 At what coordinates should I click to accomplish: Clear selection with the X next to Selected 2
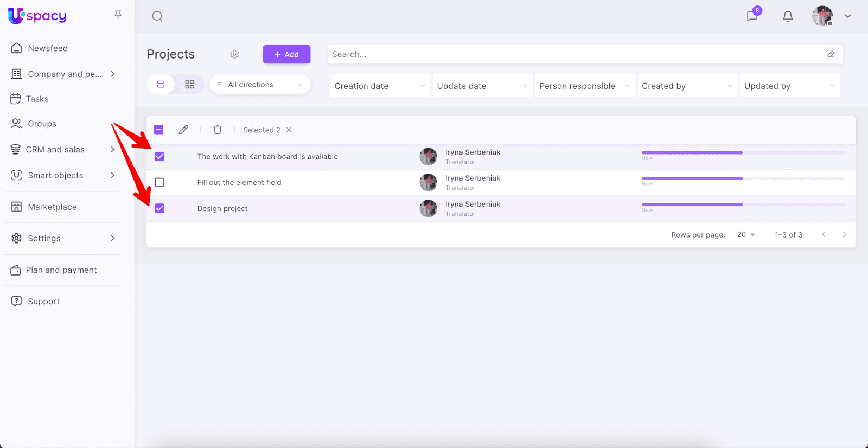coord(289,130)
